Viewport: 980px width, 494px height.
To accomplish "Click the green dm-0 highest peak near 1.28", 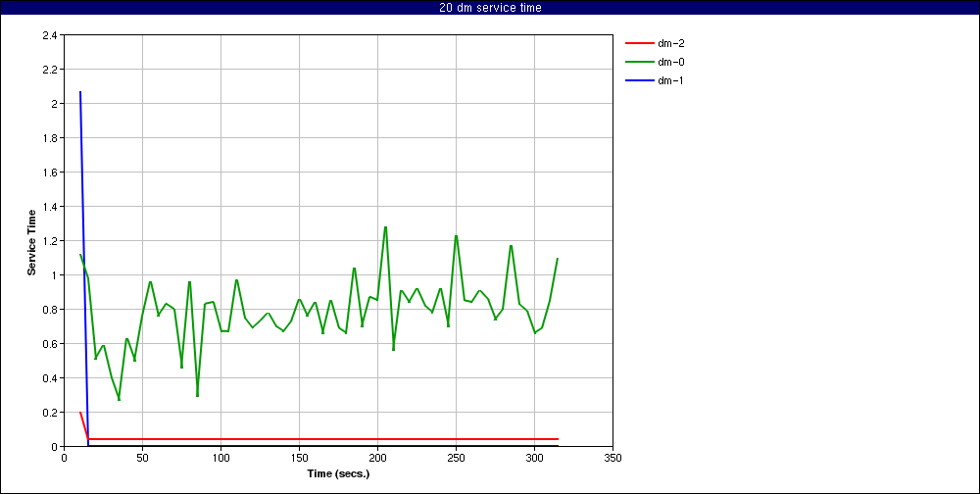I will (385, 227).
